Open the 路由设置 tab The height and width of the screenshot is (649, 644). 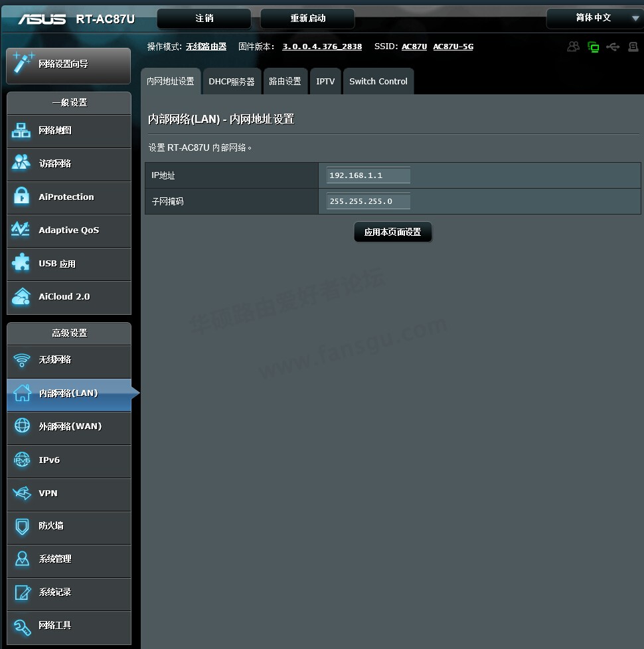click(x=285, y=81)
